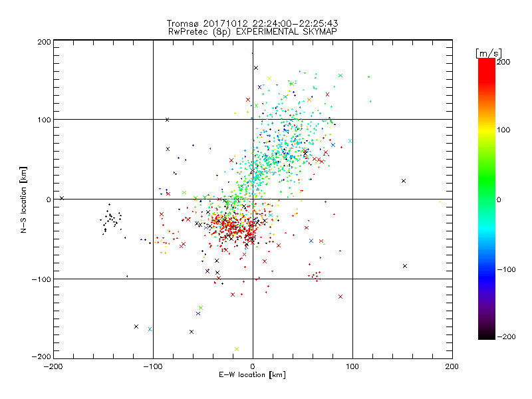Click the x-axis tick label '-200'
532x399 pixels.
[53, 366]
